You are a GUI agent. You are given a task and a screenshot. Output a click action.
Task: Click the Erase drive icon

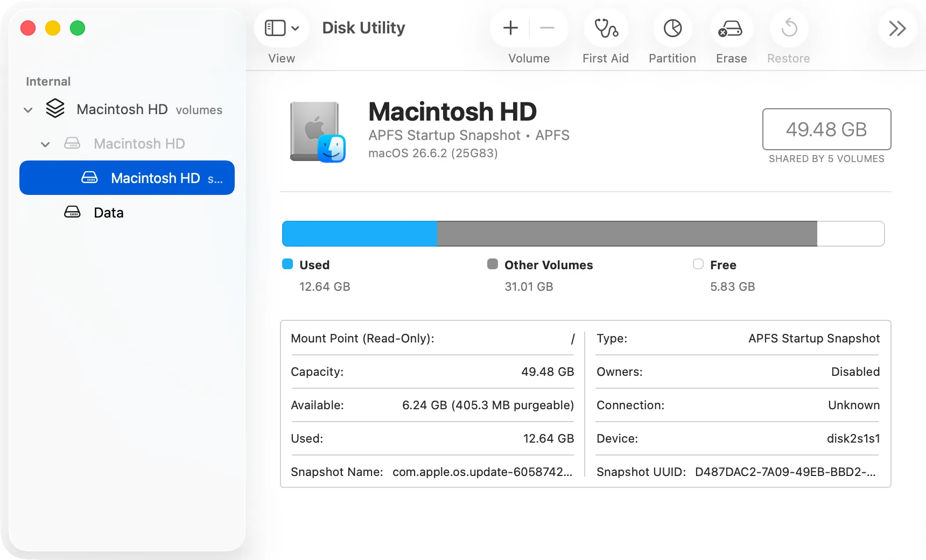tap(731, 28)
